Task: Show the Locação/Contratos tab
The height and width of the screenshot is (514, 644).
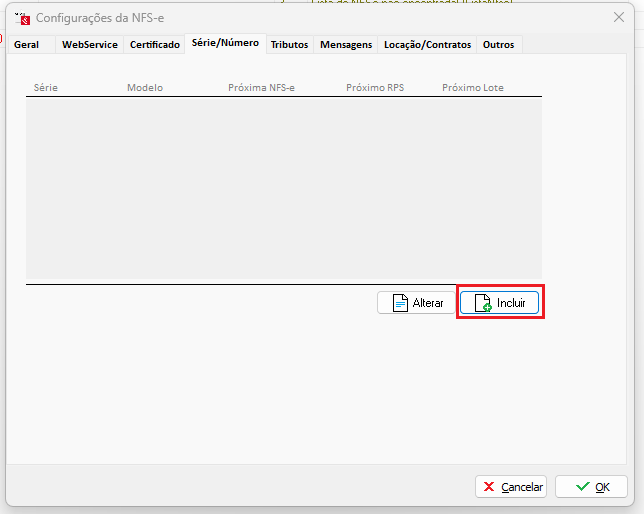Action: 427,45
